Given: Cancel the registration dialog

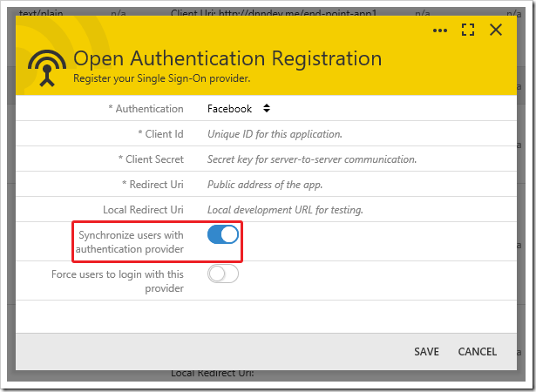Looking at the screenshot, I should pos(478,352).
